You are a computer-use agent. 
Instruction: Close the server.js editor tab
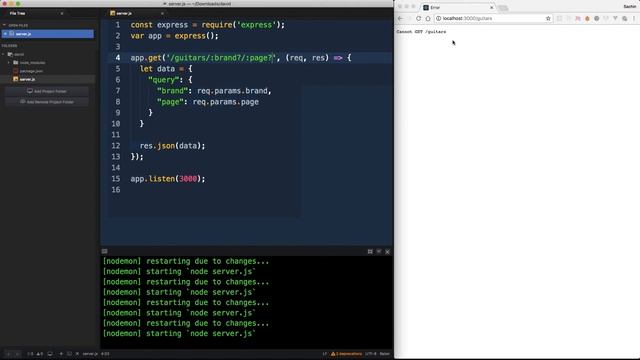tap(162, 13)
